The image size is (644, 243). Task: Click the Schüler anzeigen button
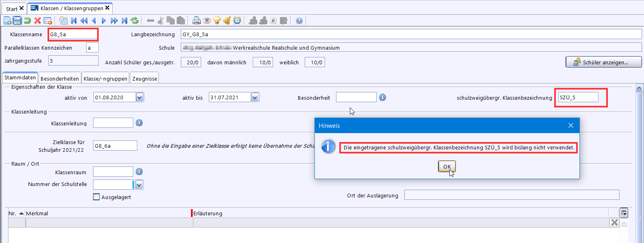point(603,62)
